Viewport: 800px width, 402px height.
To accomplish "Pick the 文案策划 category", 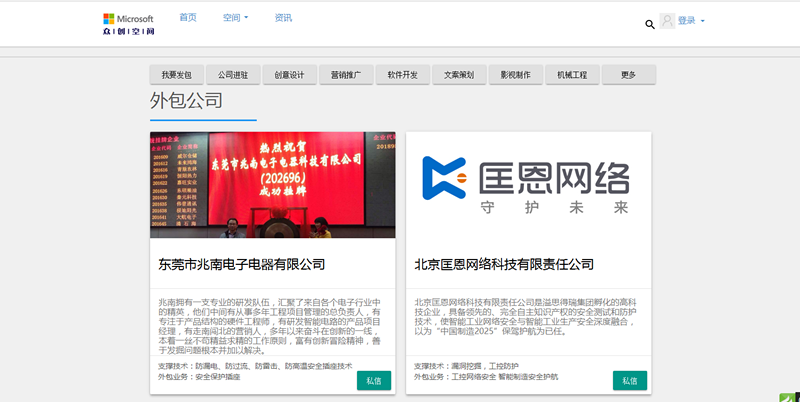I will [x=459, y=75].
